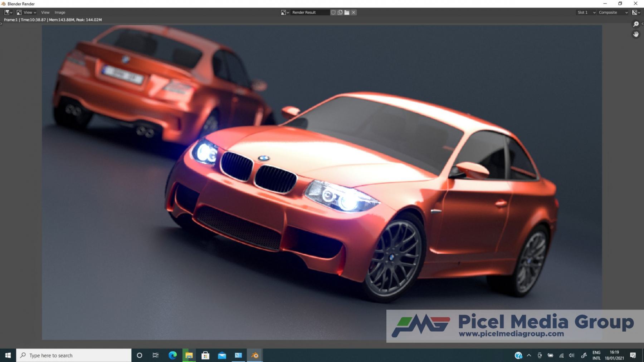The width and height of the screenshot is (644, 362).
Task: Click the zoom magnifier tool icon
Action: point(636,24)
